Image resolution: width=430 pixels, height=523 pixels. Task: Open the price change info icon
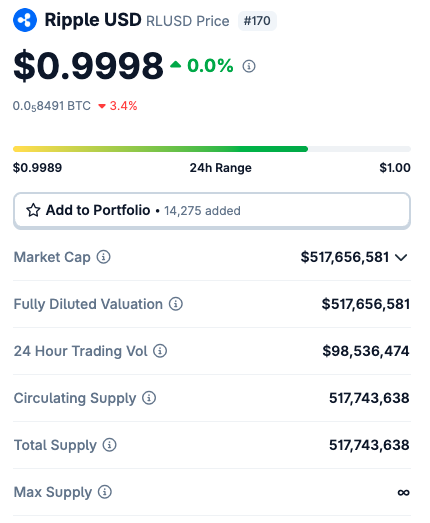coord(249,66)
